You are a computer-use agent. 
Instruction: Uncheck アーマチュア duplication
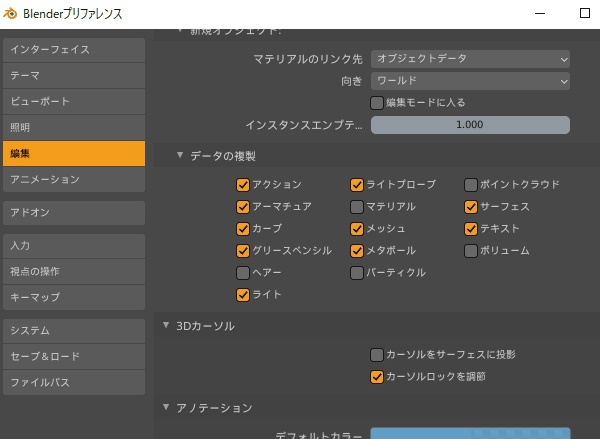pyautogui.click(x=243, y=207)
